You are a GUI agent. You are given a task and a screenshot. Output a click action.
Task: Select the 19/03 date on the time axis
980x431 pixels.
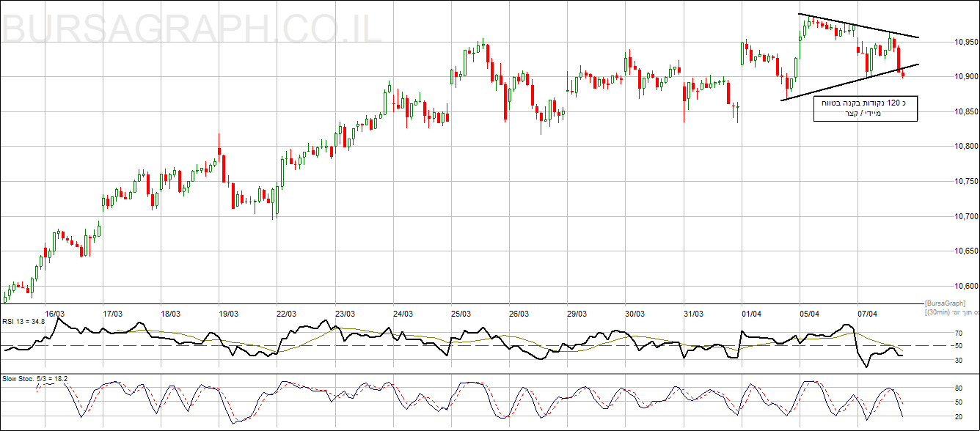(228, 314)
